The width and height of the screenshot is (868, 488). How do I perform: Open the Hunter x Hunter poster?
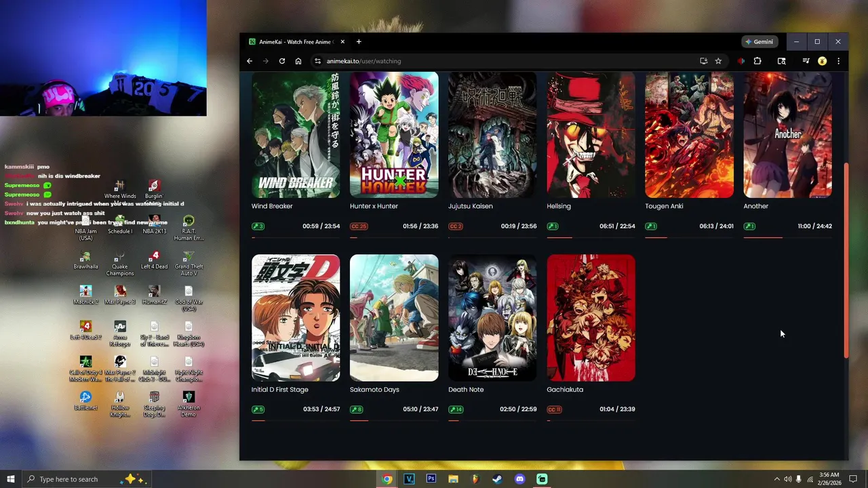click(x=394, y=135)
